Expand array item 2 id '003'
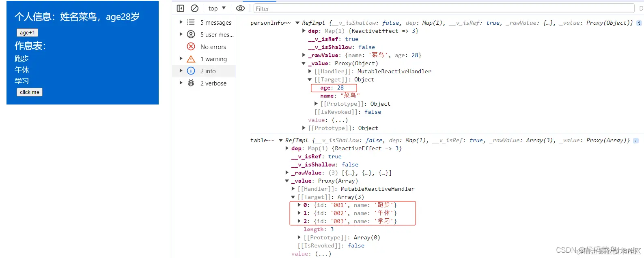This screenshot has height=258, width=644. point(299,221)
